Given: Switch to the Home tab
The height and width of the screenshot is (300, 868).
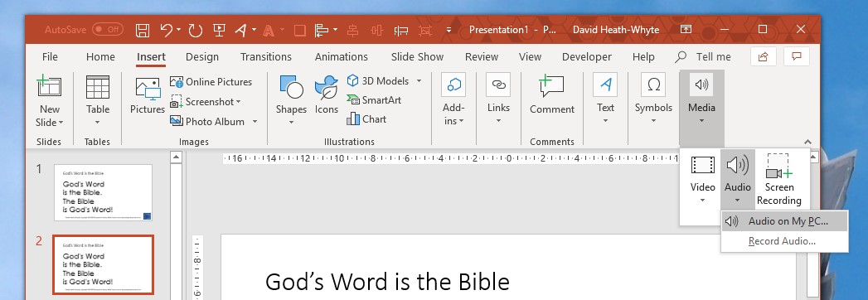Looking at the screenshot, I should [101, 56].
